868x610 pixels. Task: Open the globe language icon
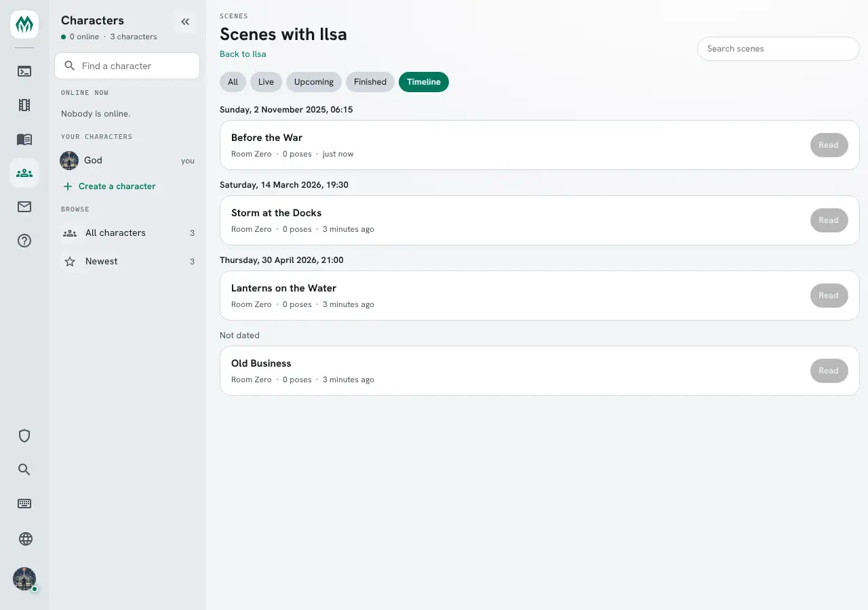(25, 539)
